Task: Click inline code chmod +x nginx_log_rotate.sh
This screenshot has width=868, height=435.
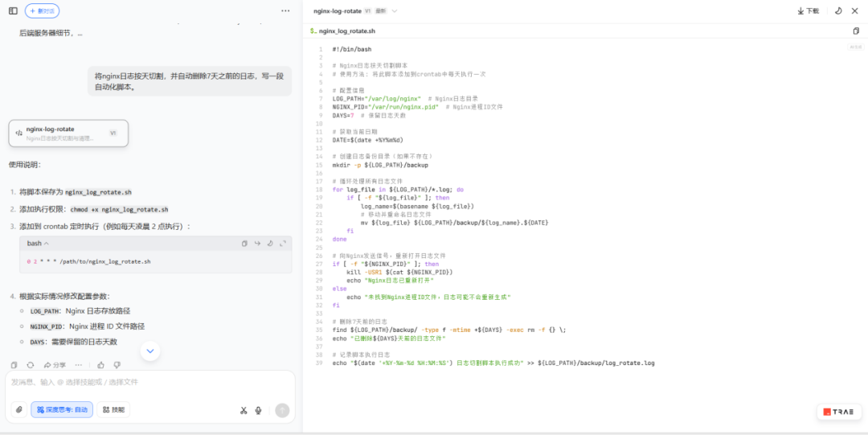Action: pyautogui.click(x=120, y=210)
